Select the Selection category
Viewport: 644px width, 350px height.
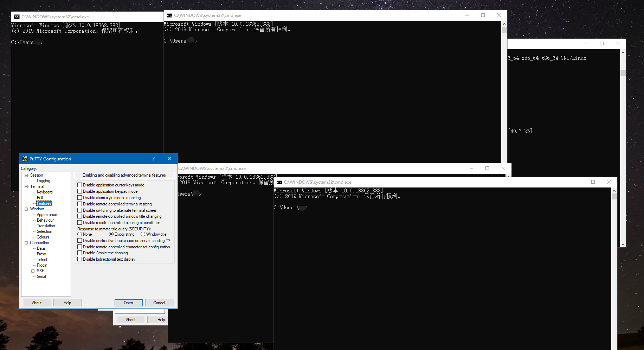(x=44, y=231)
